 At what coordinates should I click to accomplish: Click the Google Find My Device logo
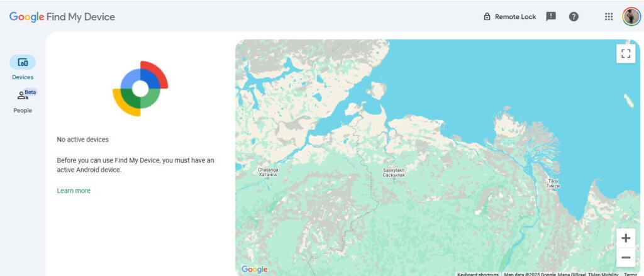tap(62, 17)
